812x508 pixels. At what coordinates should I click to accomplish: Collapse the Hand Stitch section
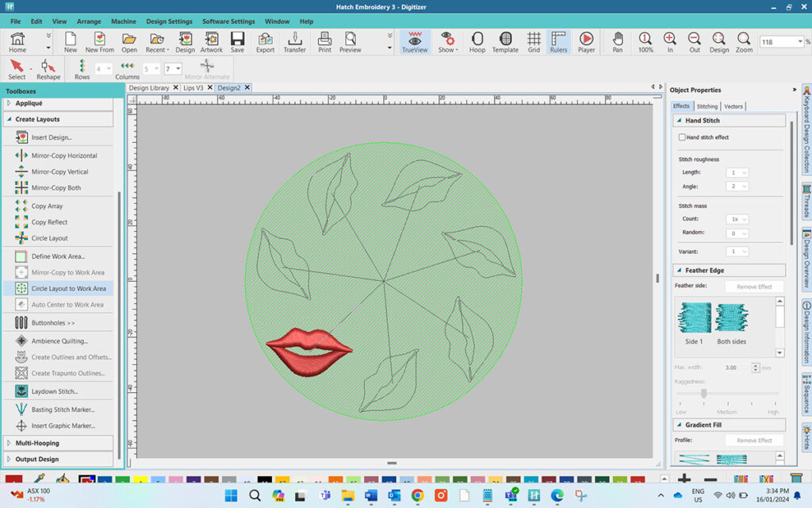coord(679,120)
